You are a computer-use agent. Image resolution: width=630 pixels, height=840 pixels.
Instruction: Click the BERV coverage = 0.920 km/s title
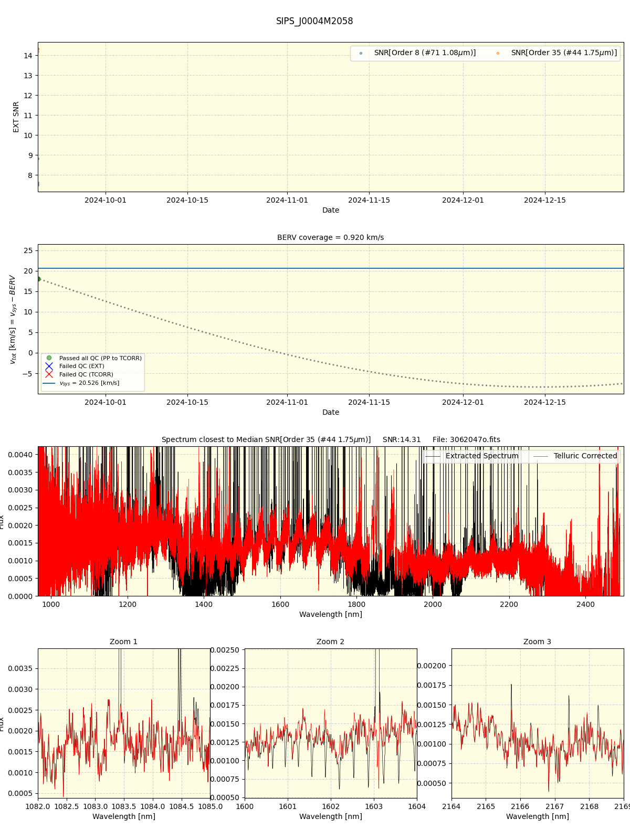tap(330, 238)
